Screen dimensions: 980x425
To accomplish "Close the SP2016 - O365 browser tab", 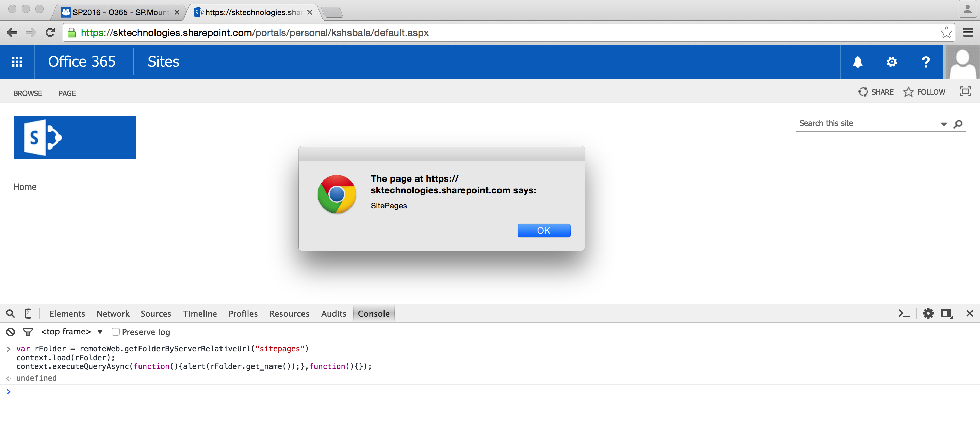I will (177, 12).
